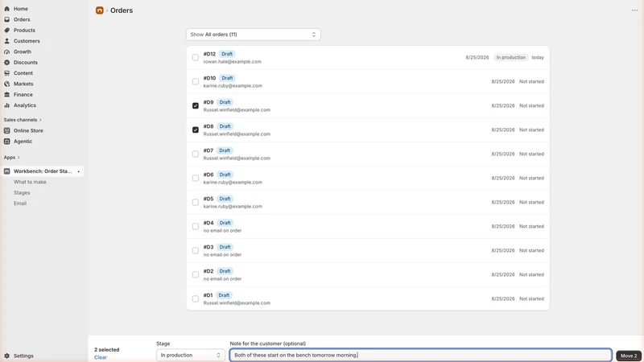
Task: Click the Growth icon in sidebar
Action: [7, 51]
